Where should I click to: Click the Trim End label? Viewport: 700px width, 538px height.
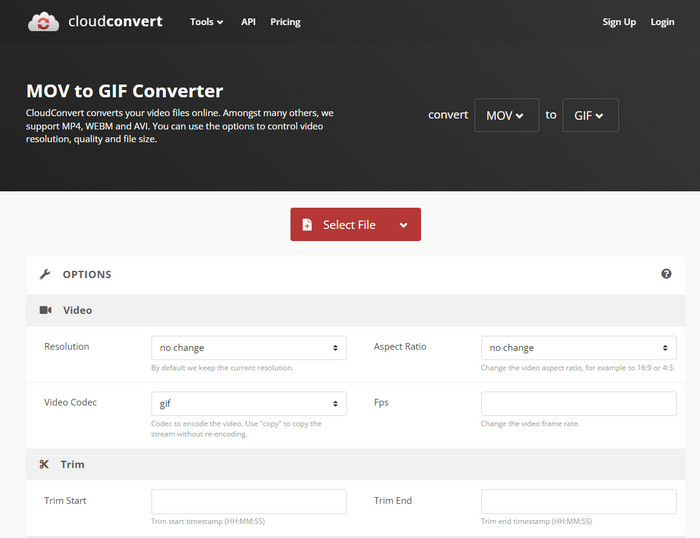pyautogui.click(x=393, y=500)
